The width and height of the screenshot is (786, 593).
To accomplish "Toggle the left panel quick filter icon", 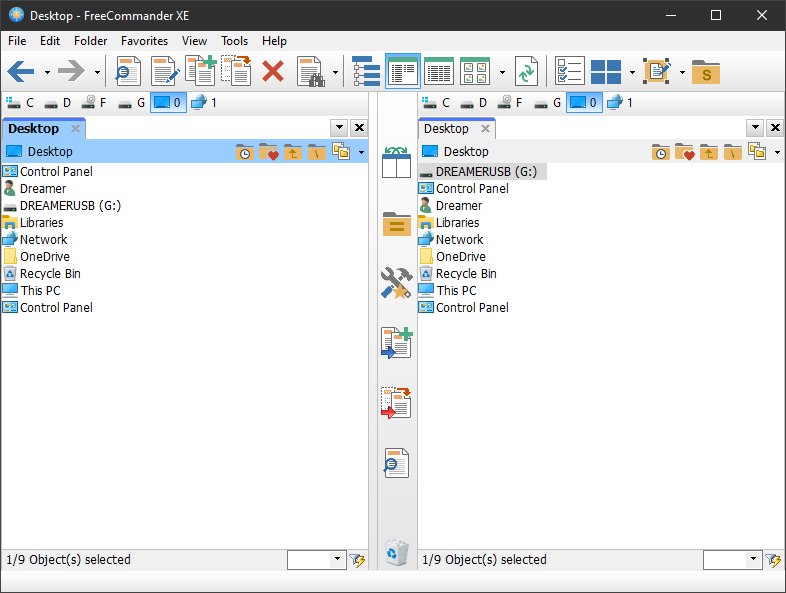I will point(357,560).
